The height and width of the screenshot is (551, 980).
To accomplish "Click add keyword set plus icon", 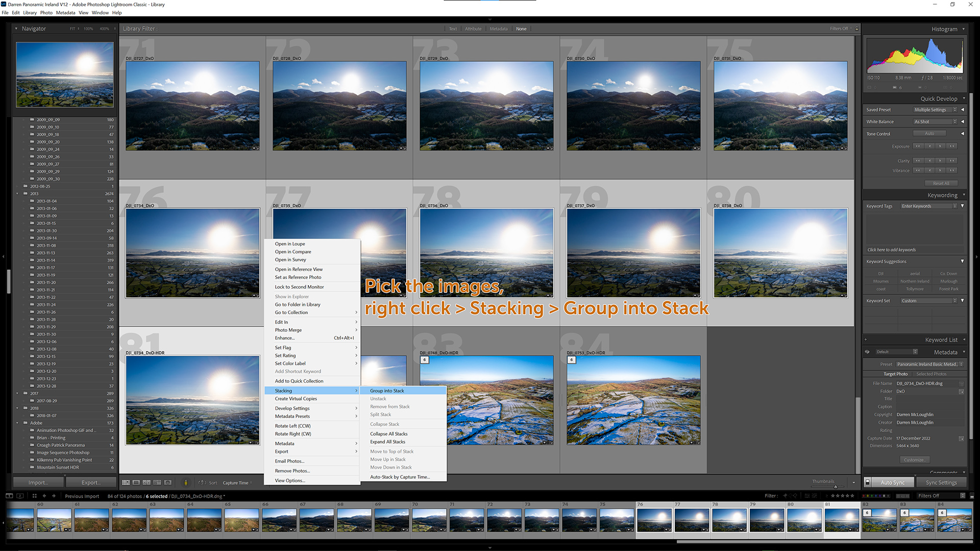I will [866, 340].
